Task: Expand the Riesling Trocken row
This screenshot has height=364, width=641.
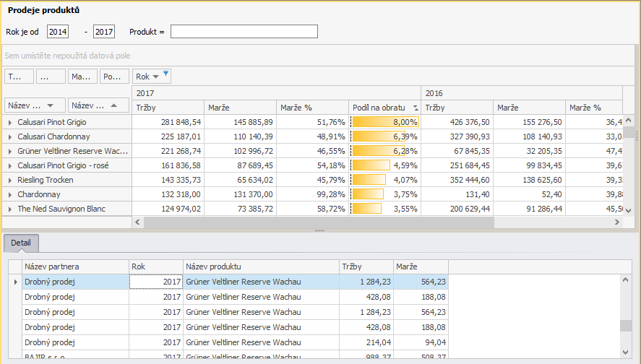Action: [10, 180]
